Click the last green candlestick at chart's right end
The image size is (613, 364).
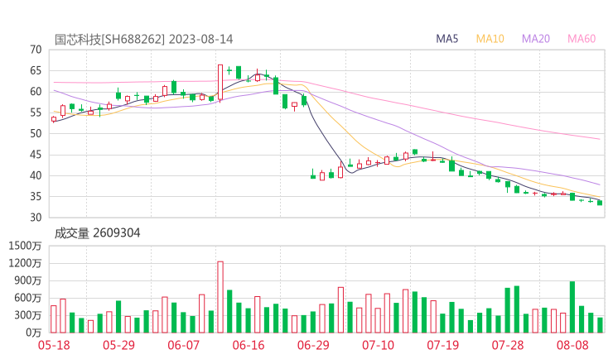coord(600,203)
